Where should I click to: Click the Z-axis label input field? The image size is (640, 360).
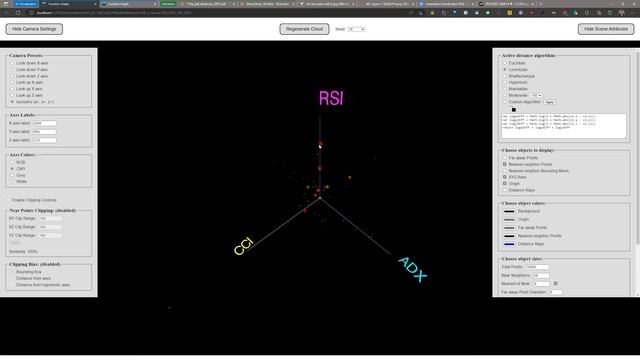pos(44,140)
